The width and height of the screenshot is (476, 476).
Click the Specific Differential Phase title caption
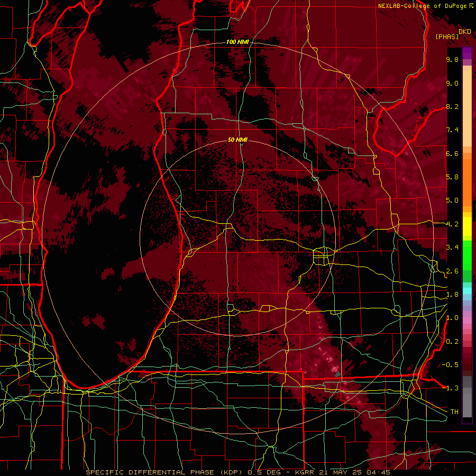pyautogui.click(x=238, y=472)
